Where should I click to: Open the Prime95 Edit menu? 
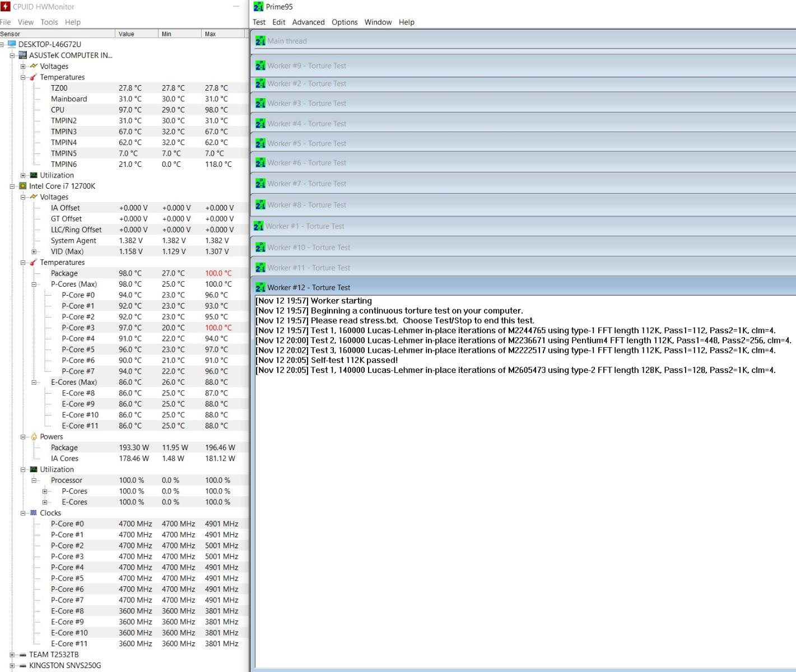279,22
